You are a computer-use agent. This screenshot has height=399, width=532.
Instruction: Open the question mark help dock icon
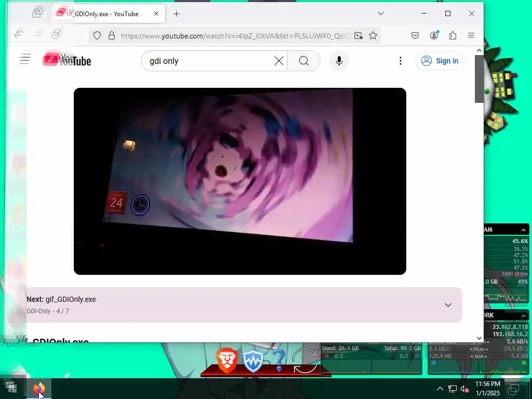[x=278, y=361]
